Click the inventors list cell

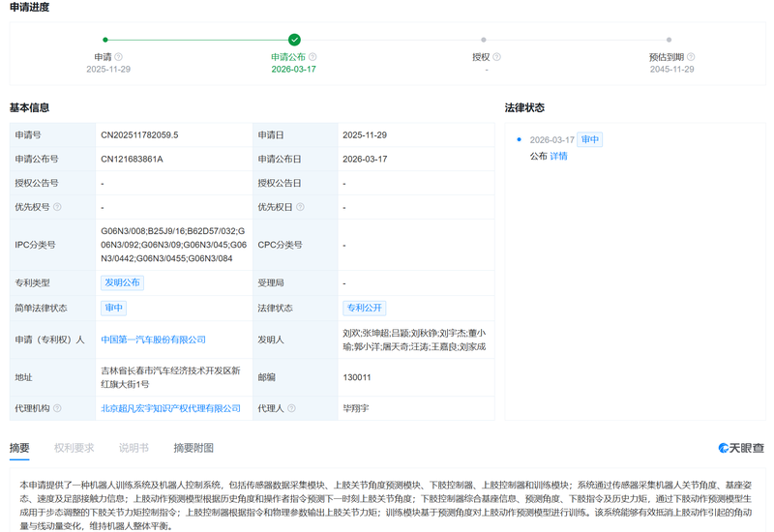tap(415, 340)
